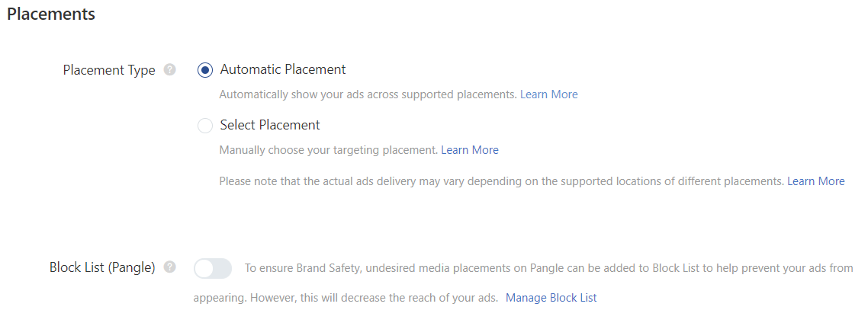Click the 'Placement Type' field label
Screen dimensions: 868x326
109,70
